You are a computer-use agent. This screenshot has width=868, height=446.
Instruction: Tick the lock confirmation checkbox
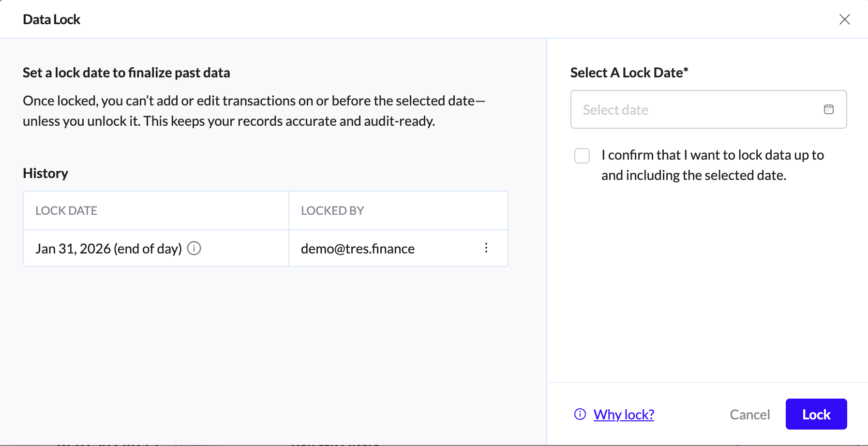582,156
